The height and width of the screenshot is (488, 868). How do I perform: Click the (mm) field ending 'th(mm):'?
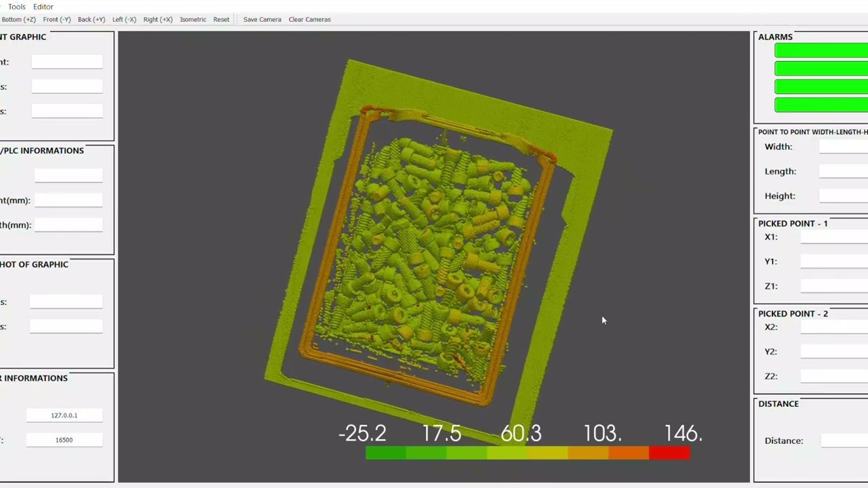[x=68, y=224]
